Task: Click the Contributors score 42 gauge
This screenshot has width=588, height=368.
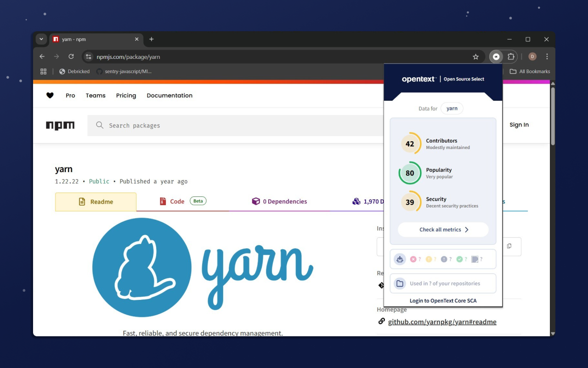Action: (410, 144)
